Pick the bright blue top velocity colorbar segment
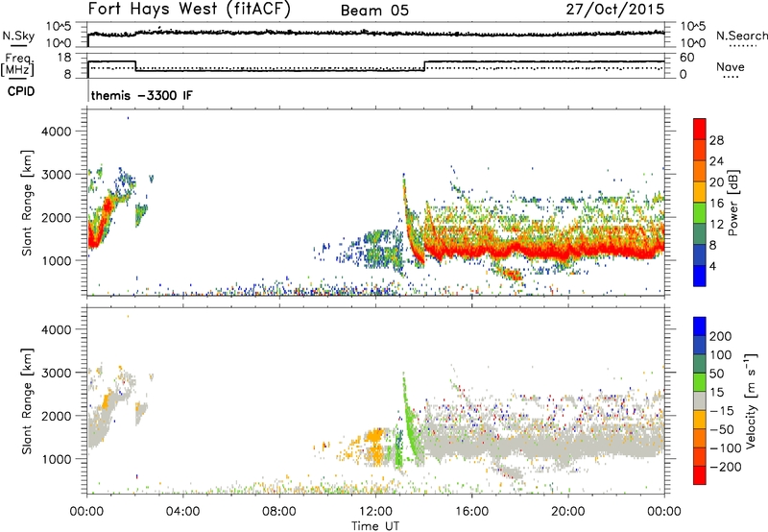This screenshot has width=768, height=532. (700, 326)
